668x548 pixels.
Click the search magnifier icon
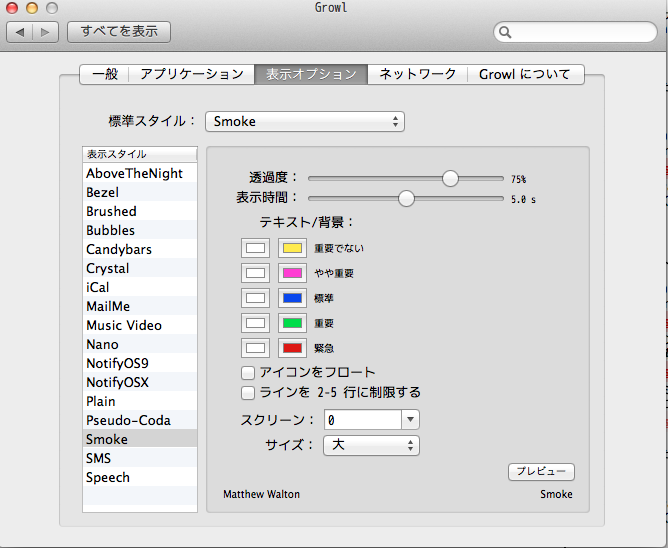click(x=505, y=32)
